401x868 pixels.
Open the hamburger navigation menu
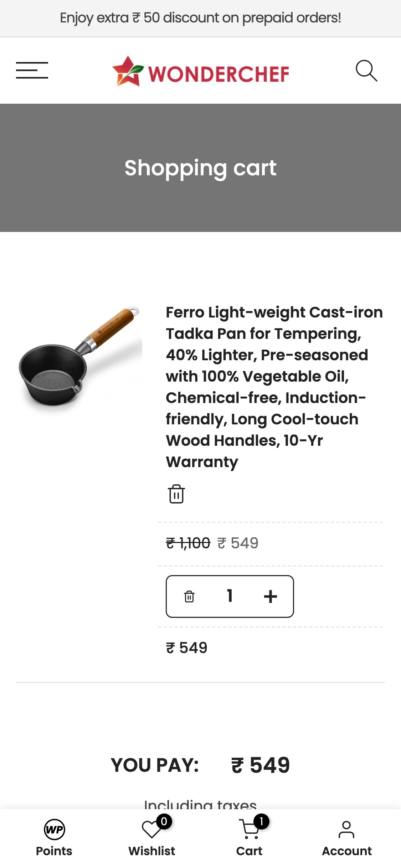point(32,70)
